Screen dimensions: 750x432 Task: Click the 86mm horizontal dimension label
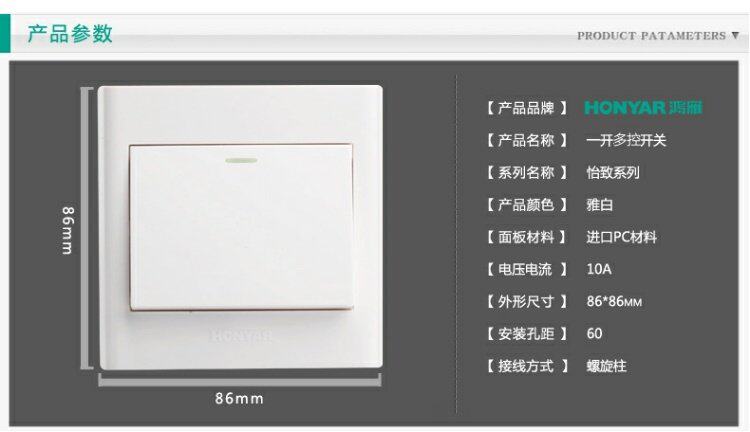click(x=239, y=398)
